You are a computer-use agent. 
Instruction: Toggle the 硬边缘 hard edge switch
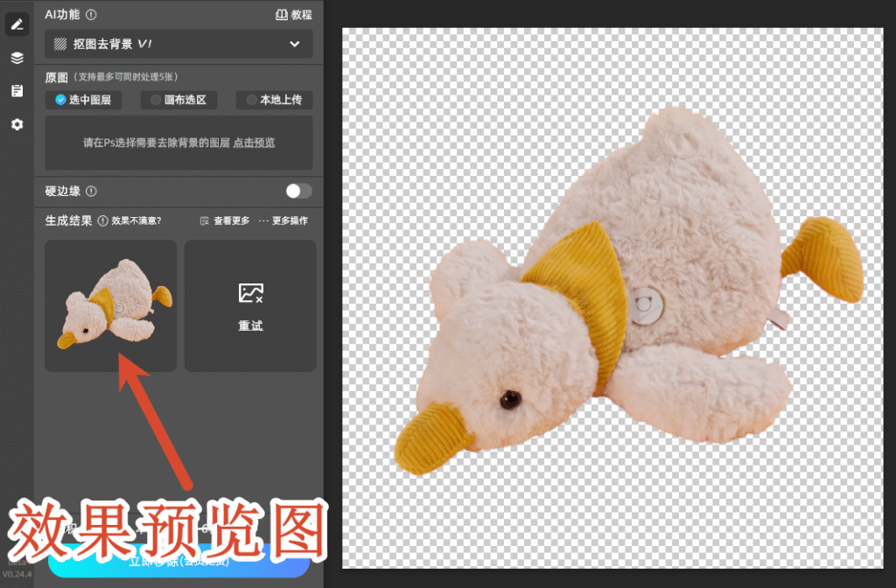[x=299, y=191]
